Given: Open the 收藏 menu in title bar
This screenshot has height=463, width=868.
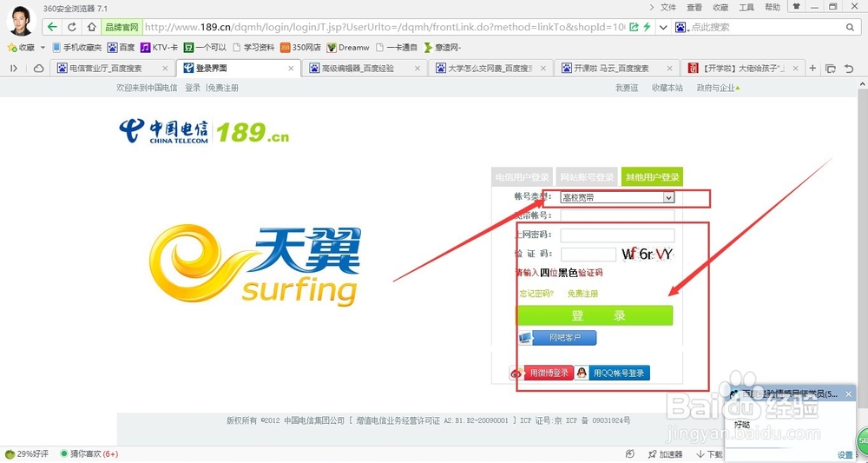Looking at the screenshot, I should point(720,7).
